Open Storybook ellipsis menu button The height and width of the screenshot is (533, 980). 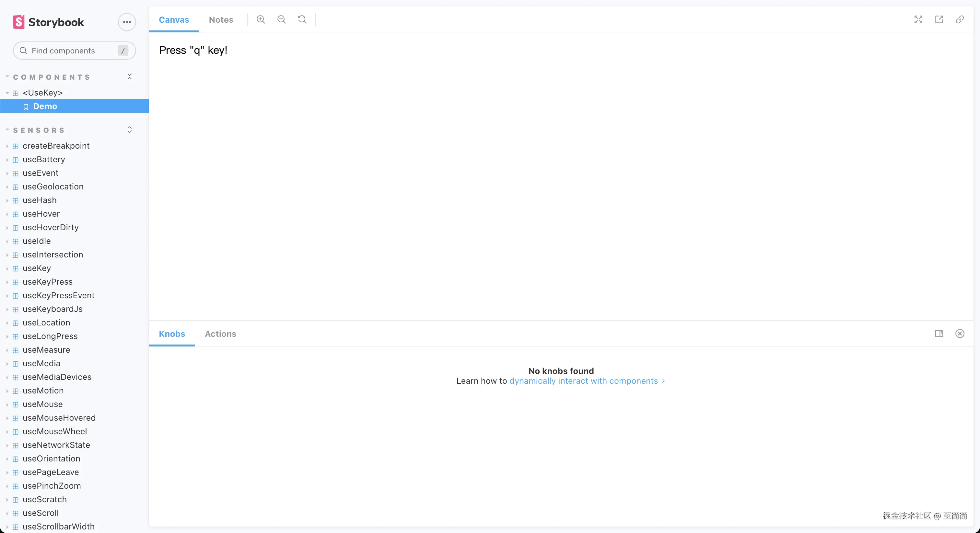(x=127, y=22)
